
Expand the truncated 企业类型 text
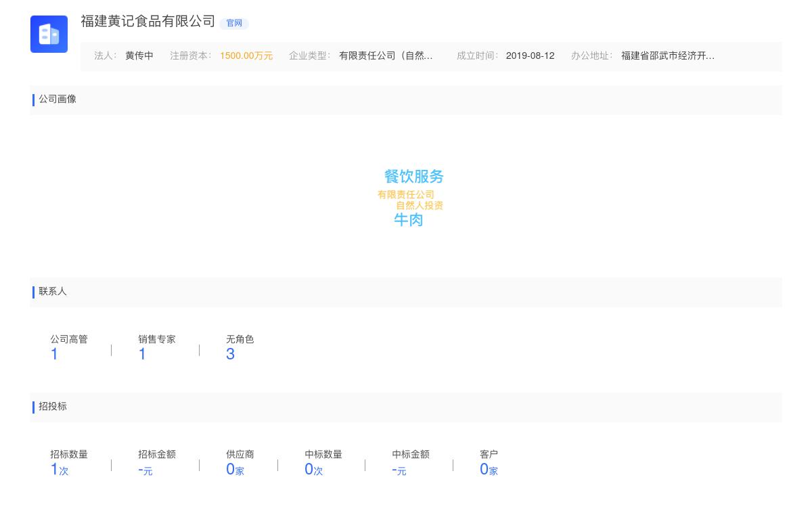[386, 56]
